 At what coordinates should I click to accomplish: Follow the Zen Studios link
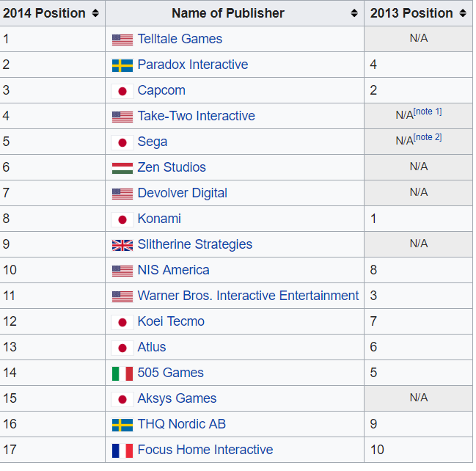point(172,167)
